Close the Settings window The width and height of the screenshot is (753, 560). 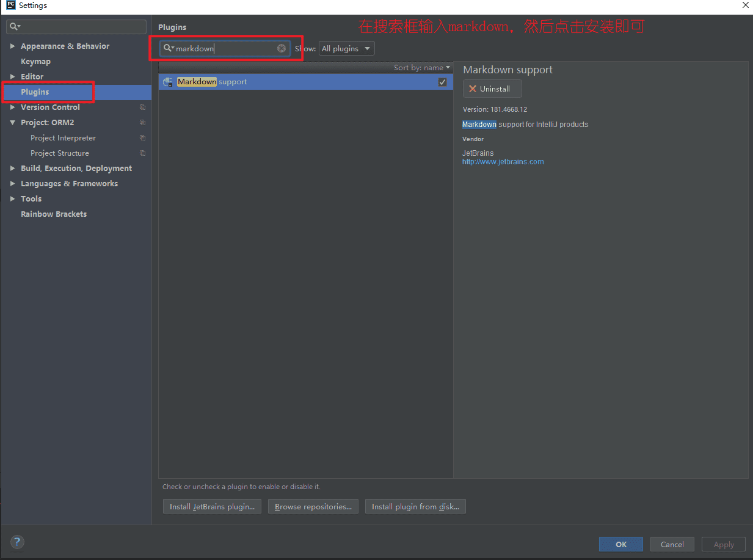746,5
